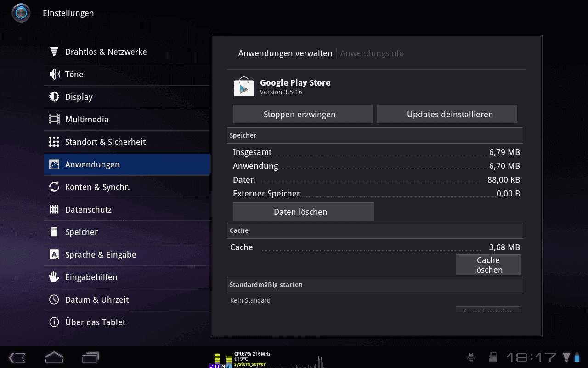Tap the Kein Standard text
Image resolution: width=588 pixels, height=368 pixels.
tap(250, 300)
